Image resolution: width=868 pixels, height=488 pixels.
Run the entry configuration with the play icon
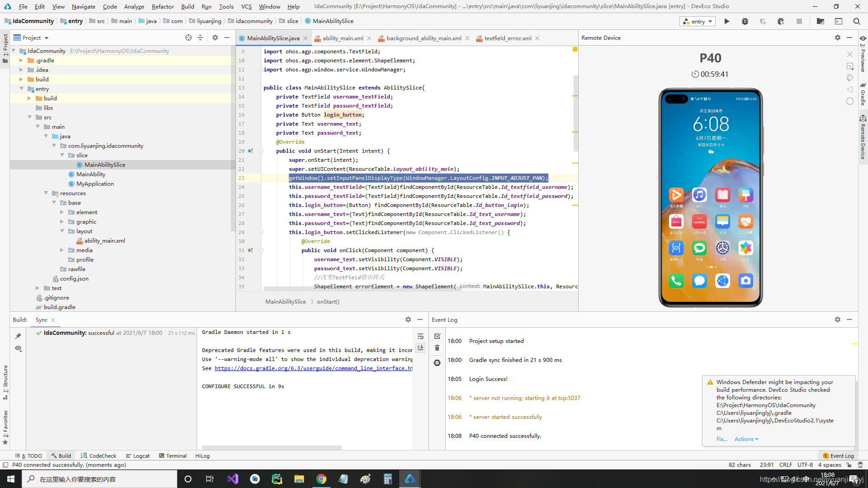[x=726, y=21]
